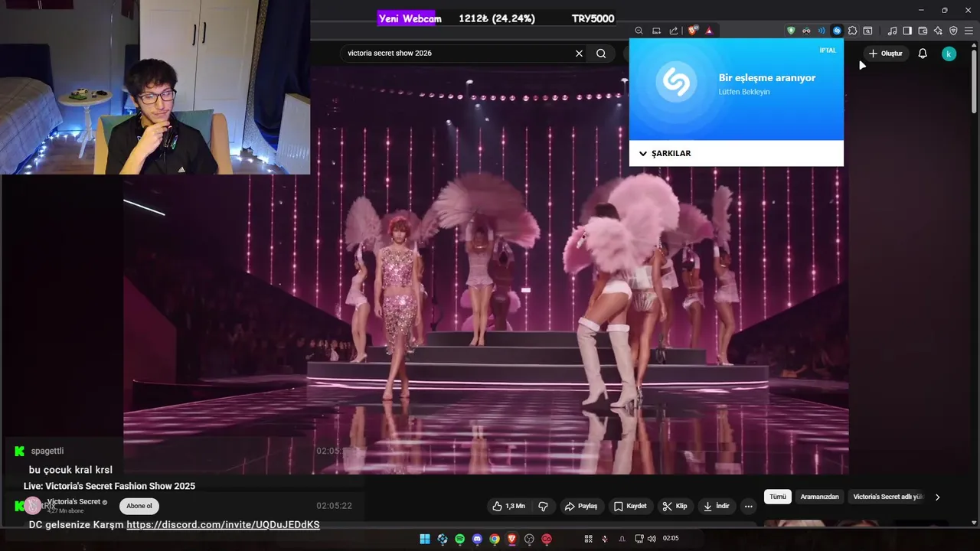Select the Tümü filter chip
This screenshot has width=980, height=551.
pyautogui.click(x=778, y=497)
